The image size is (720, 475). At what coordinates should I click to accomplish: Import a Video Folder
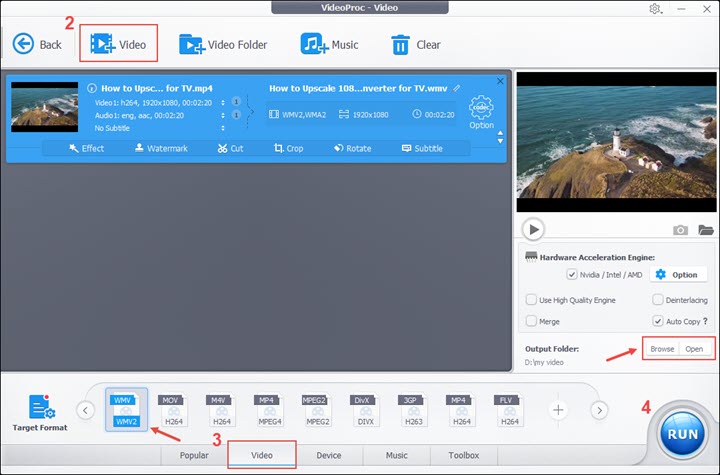pyautogui.click(x=223, y=45)
